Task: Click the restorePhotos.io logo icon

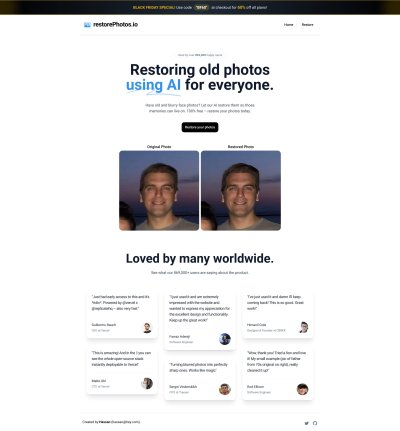Action: (87, 25)
